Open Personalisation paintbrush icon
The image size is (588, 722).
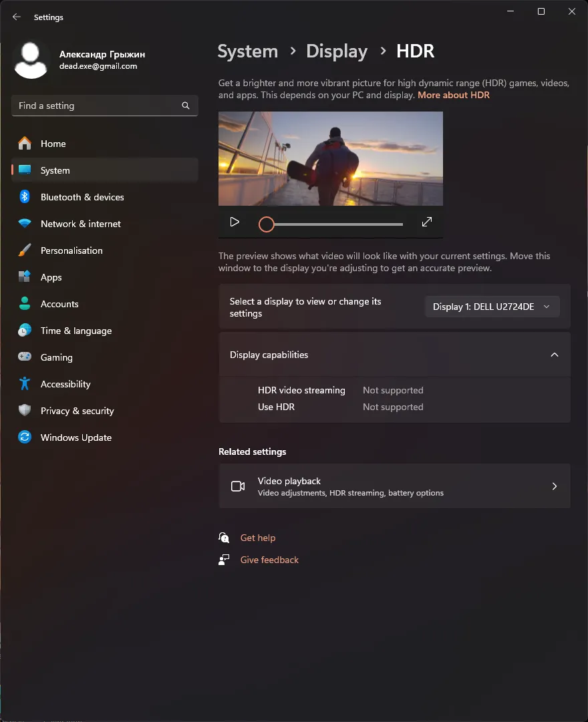(25, 250)
